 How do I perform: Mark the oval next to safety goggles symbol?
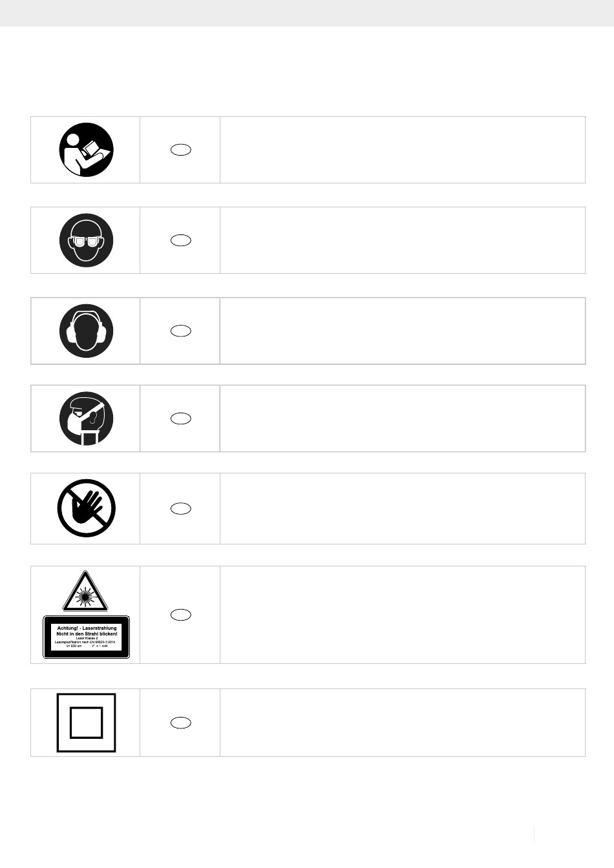click(x=181, y=240)
